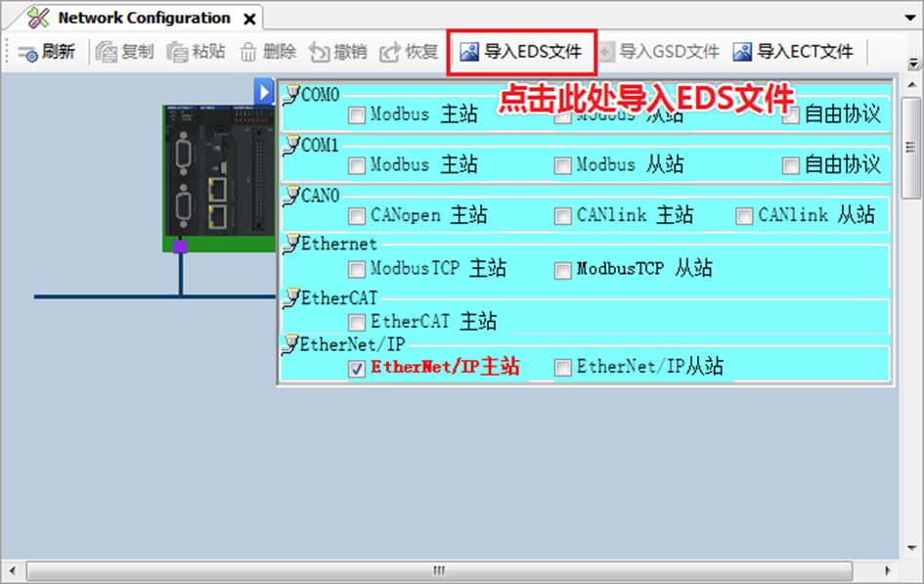Enable CANlink 主站 checkbox
Screen dimensions: 924x584
[563, 216]
